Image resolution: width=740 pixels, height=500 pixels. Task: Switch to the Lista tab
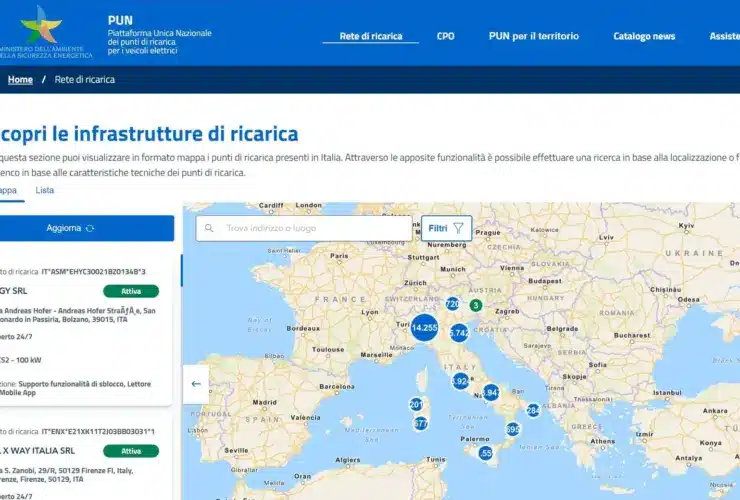45,190
